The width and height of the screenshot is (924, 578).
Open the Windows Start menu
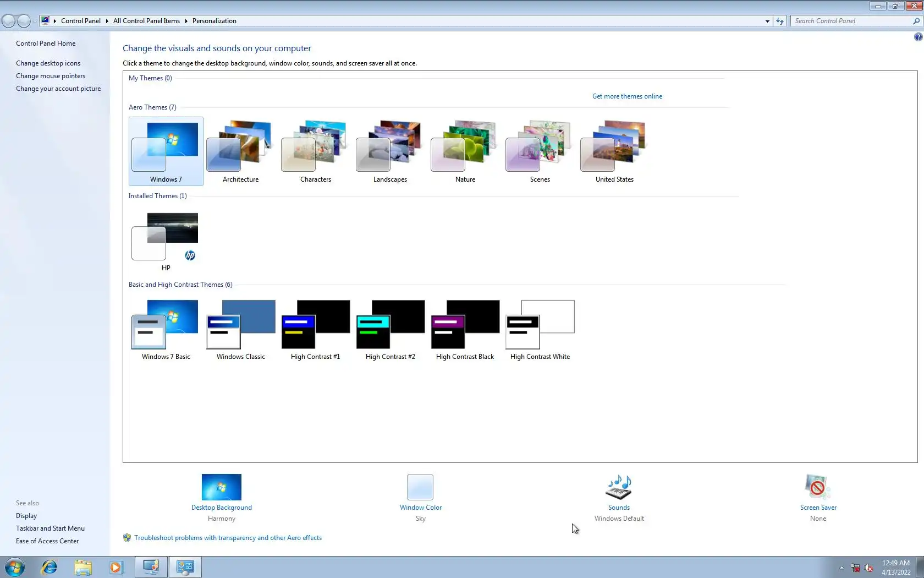tap(14, 567)
